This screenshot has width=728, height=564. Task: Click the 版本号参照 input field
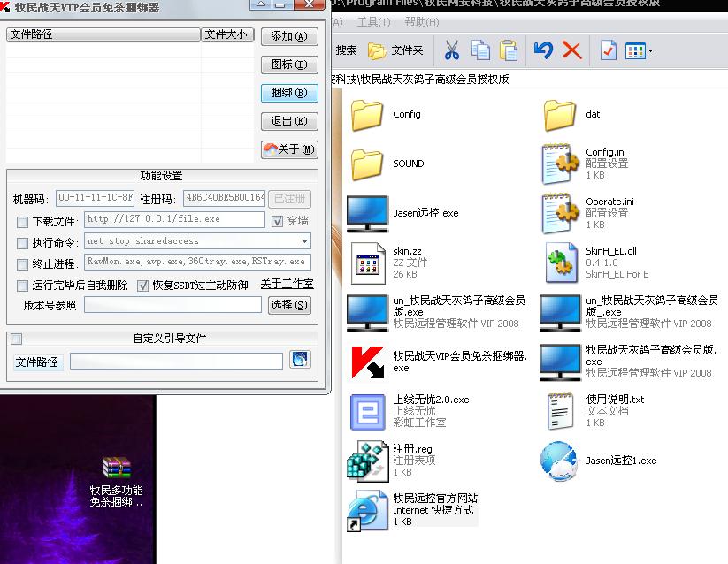coord(172,305)
